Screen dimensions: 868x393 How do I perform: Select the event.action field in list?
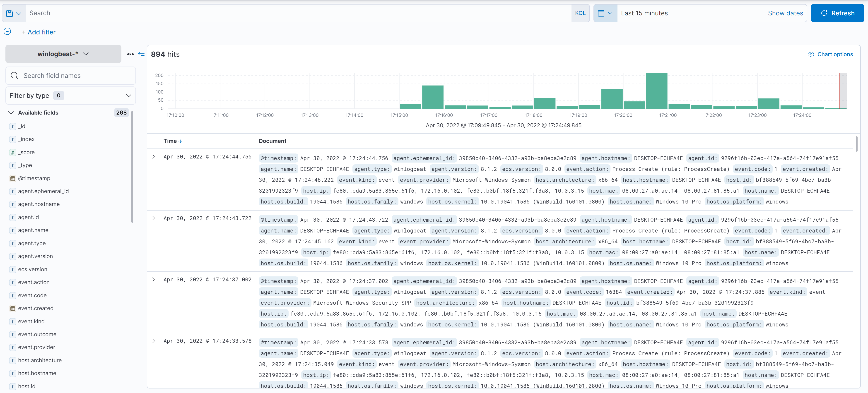[34, 282]
